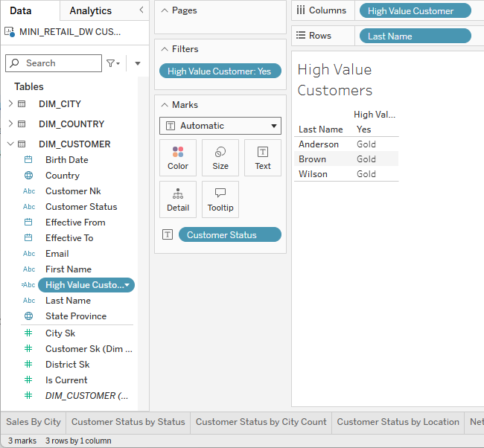Open High Value Customer field dropdown arrow

[127, 285]
